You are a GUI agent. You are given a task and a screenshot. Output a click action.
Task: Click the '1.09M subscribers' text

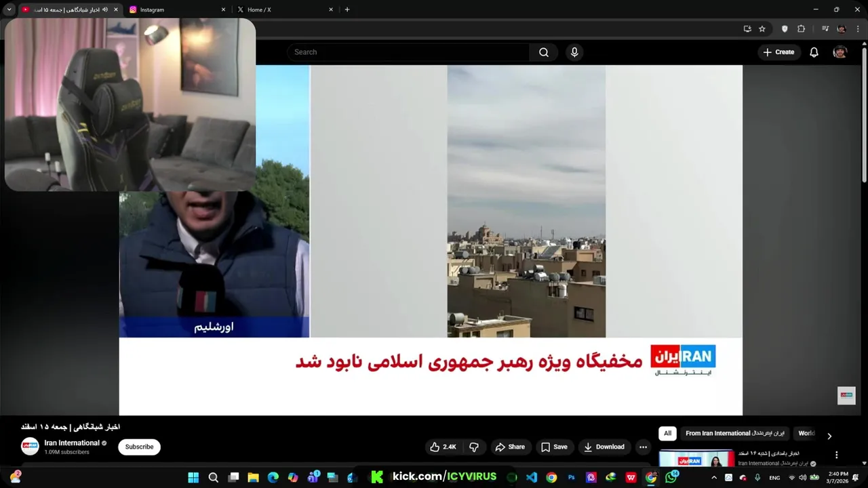(x=66, y=452)
